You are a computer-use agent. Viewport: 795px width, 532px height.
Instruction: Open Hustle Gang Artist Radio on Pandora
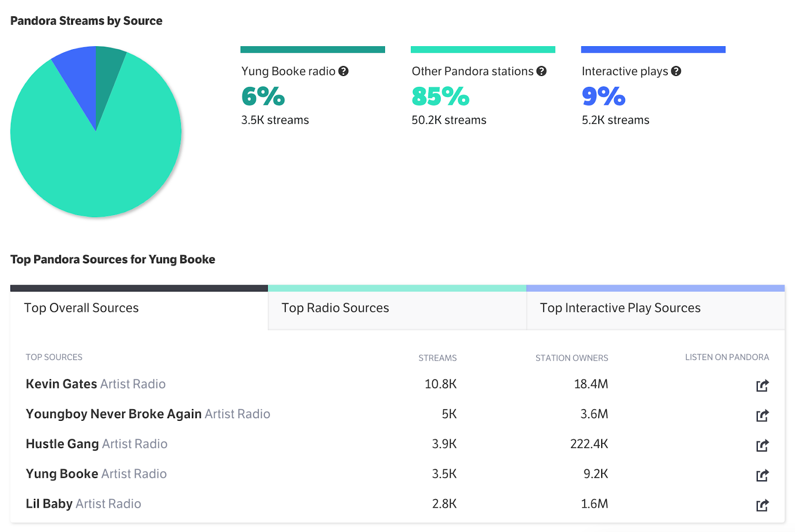pos(762,445)
